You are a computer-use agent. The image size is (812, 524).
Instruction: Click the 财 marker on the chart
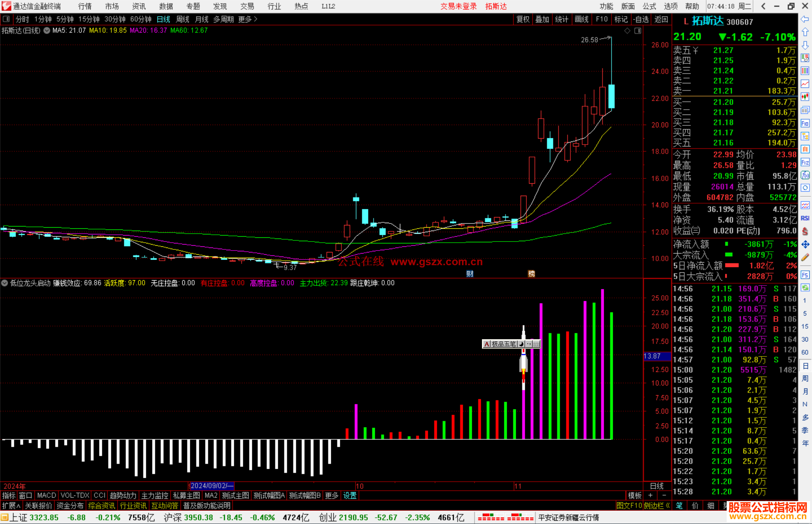pos(470,273)
